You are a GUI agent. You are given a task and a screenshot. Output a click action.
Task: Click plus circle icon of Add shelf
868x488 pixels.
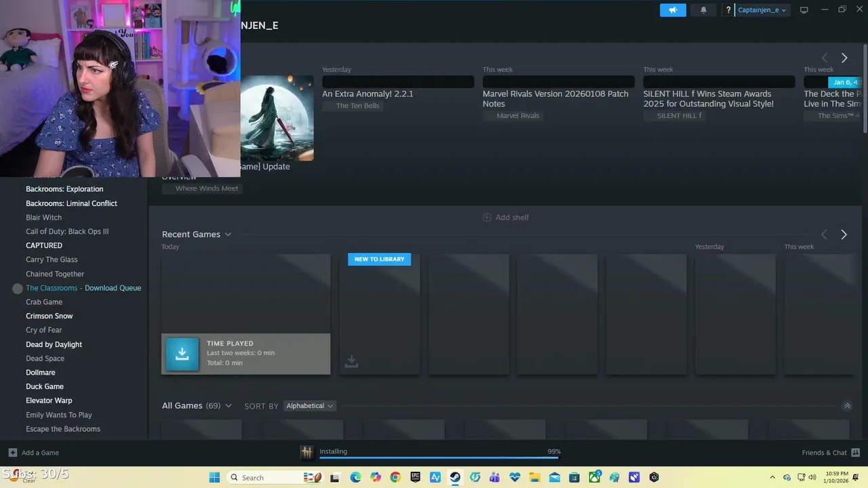coord(486,218)
